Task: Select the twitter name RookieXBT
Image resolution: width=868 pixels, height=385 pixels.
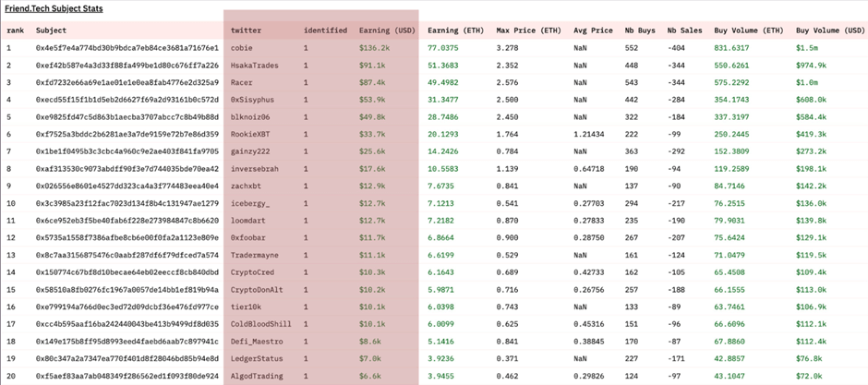Action: coord(250,135)
